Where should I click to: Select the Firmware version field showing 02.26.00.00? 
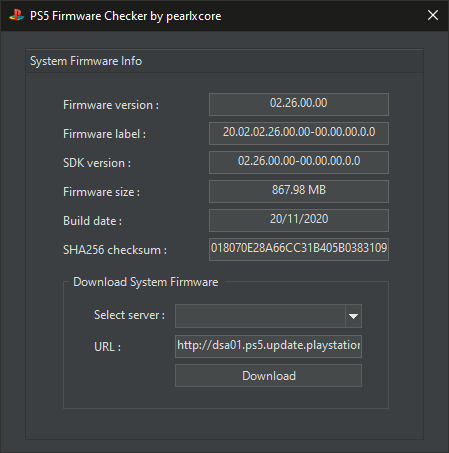(299, 104)
